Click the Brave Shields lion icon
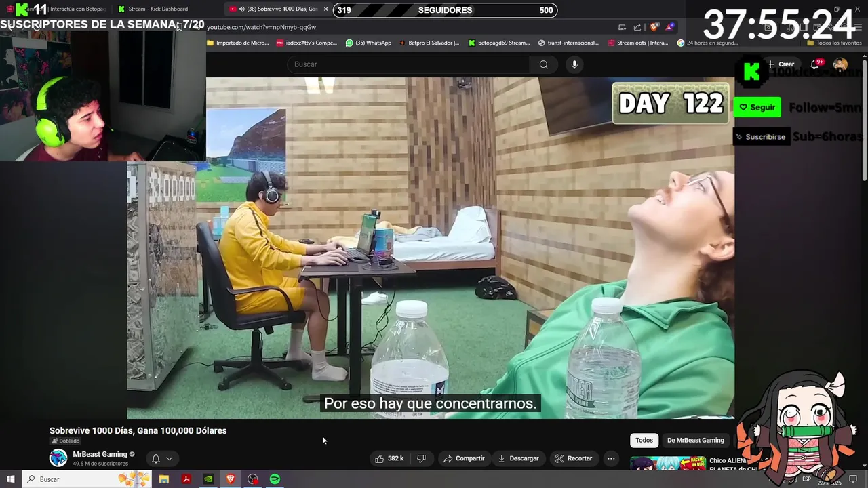Screen dimensions: 868x488 (x=654, y=27)
